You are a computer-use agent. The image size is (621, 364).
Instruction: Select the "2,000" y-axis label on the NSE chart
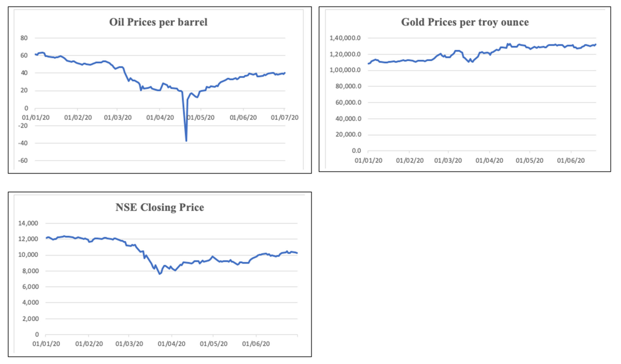pyautogui.click(x=30, y=319)
